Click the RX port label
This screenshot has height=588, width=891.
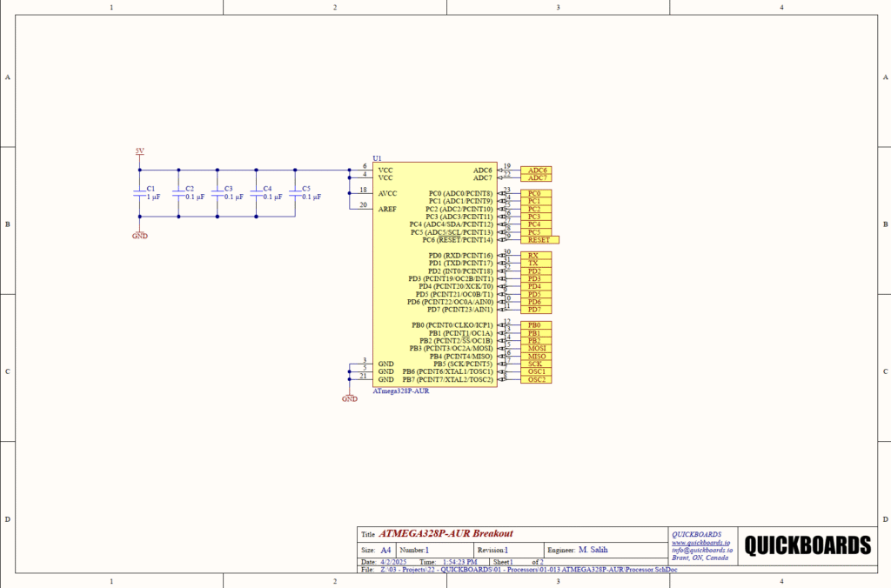[533, 256]
